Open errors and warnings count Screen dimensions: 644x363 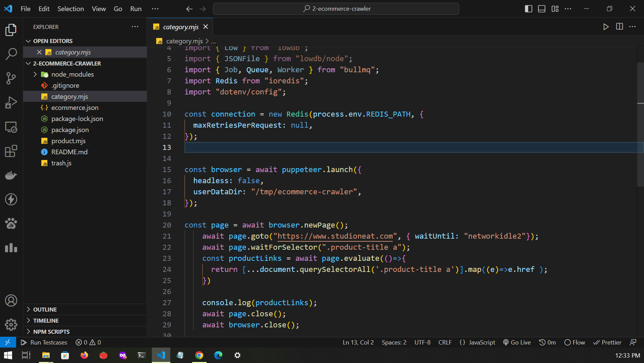[x=88, y=342]
